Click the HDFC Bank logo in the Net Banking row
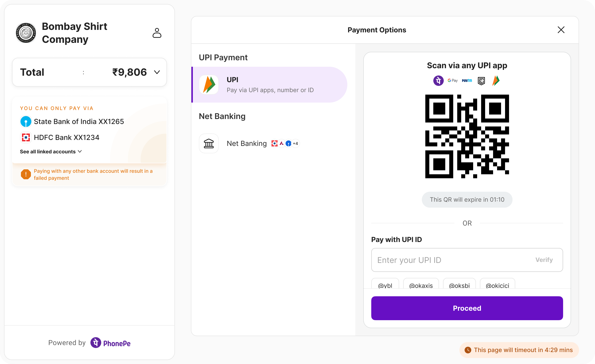Screen dimensions: 595x364 pos(275,143)
